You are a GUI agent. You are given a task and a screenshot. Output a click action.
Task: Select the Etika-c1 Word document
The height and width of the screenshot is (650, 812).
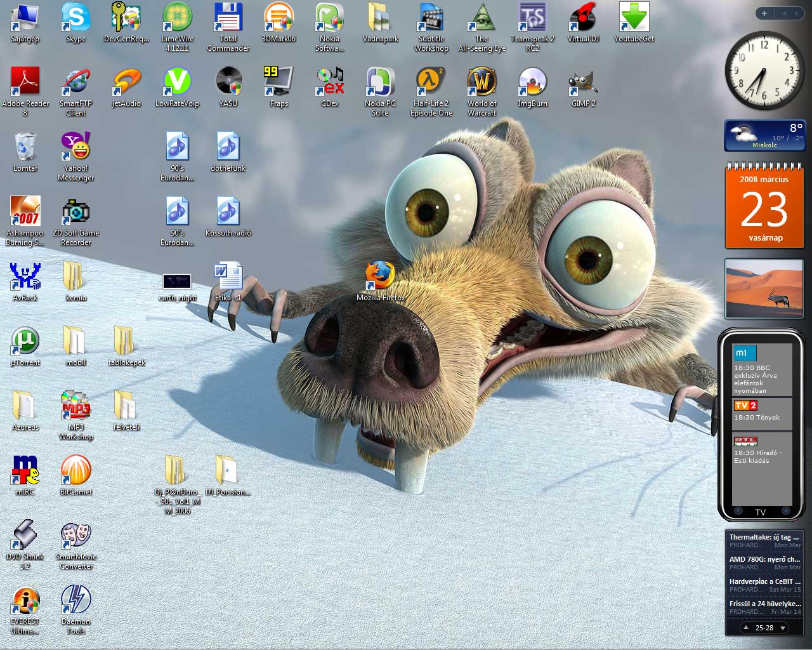(228, 277)
